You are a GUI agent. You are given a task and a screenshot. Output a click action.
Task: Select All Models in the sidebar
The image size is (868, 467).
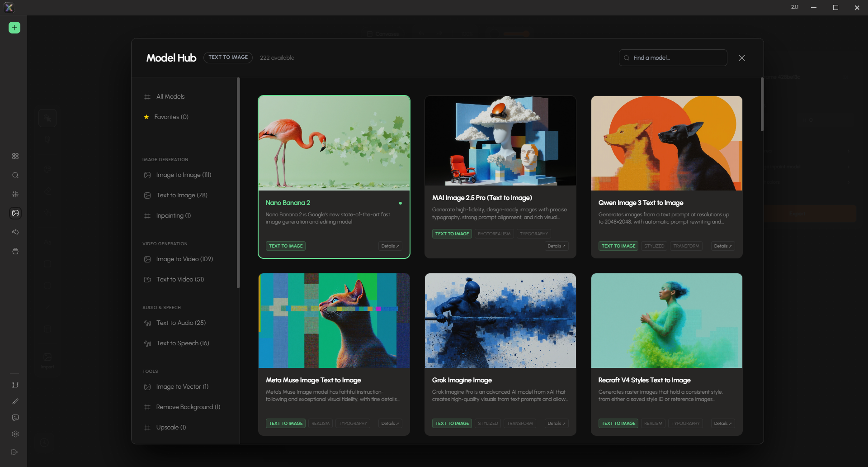pos(170,96)
